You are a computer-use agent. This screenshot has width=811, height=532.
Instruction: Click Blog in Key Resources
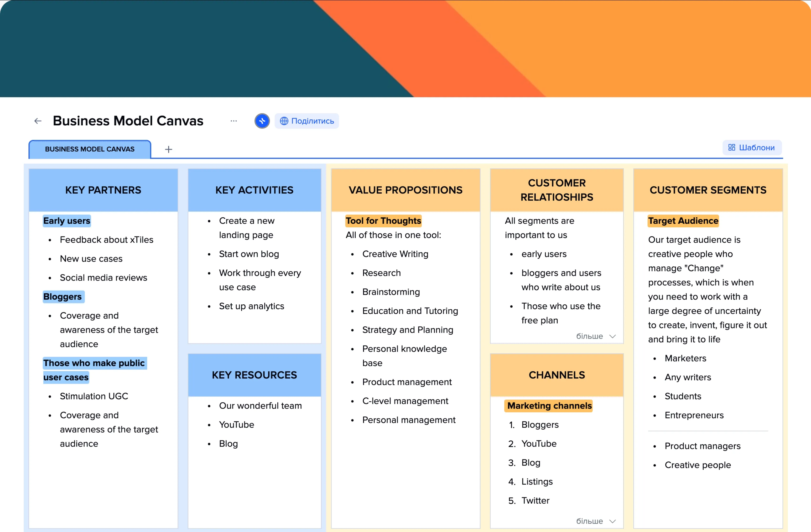228,444
